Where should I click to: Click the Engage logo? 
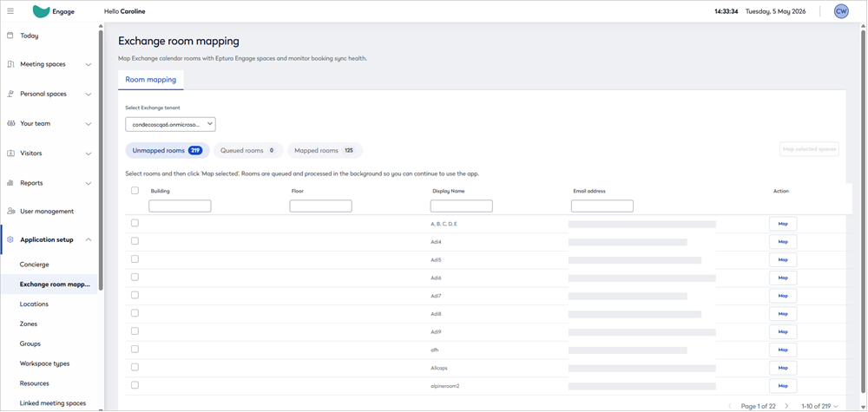point(54,11)
